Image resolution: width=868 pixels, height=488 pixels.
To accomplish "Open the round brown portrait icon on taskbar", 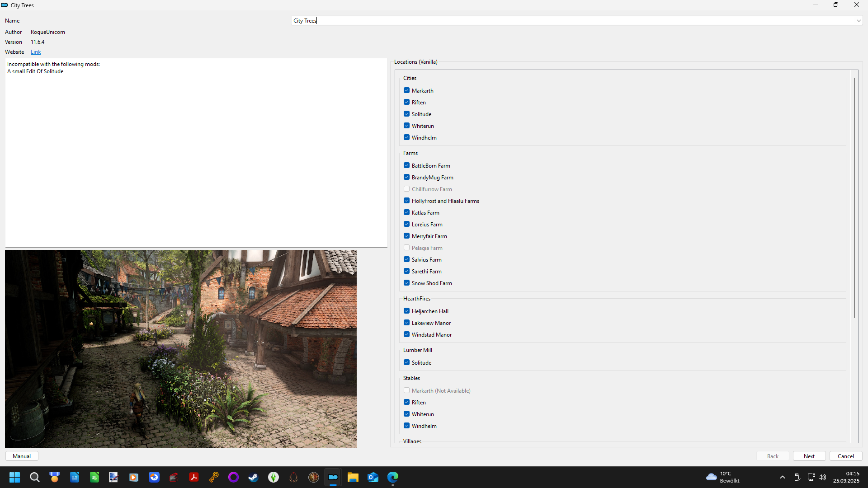I will 313,477.
